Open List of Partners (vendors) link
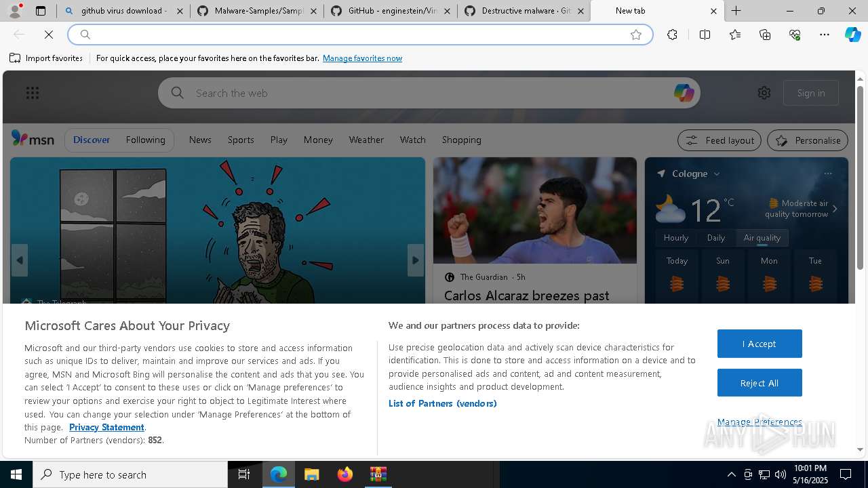This screenshot has width=868, height=488. [x=443, y=403]
